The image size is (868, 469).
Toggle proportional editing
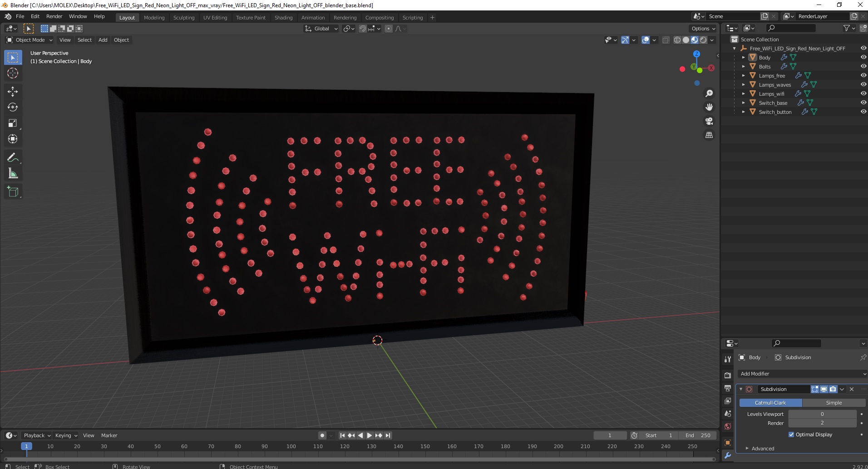click(x=389, y=29)
